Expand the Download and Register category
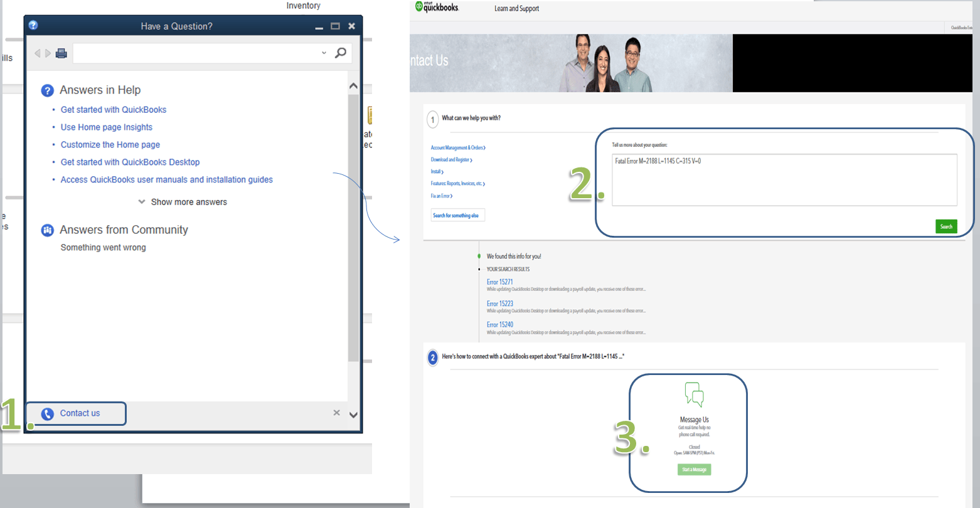 [x=452, y=160]
